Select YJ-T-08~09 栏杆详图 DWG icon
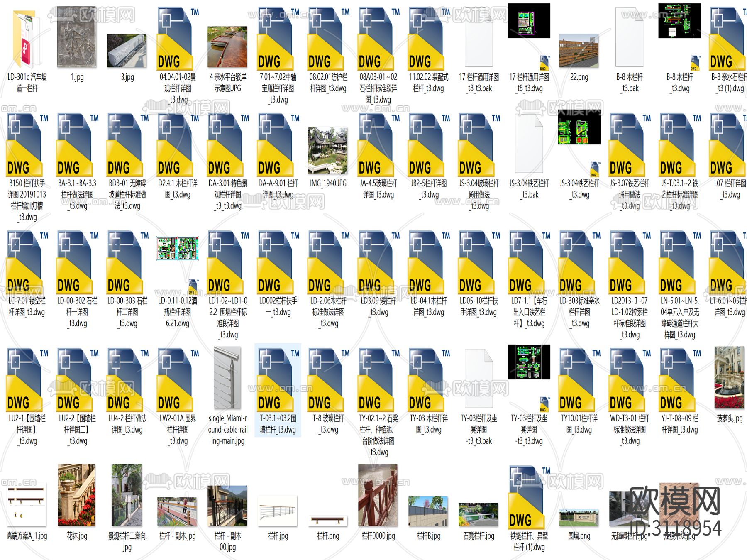Screen dimensions: 747x560 coord(677,379)
